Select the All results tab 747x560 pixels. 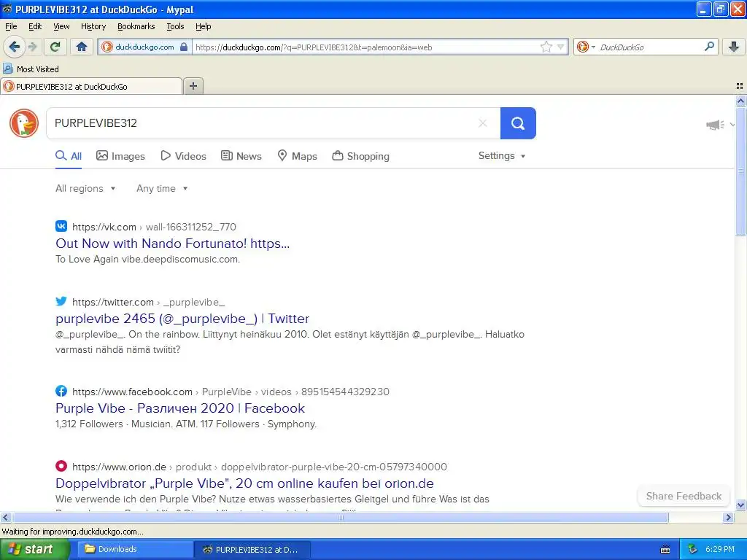pyautogui.click(x=69, y=156)
